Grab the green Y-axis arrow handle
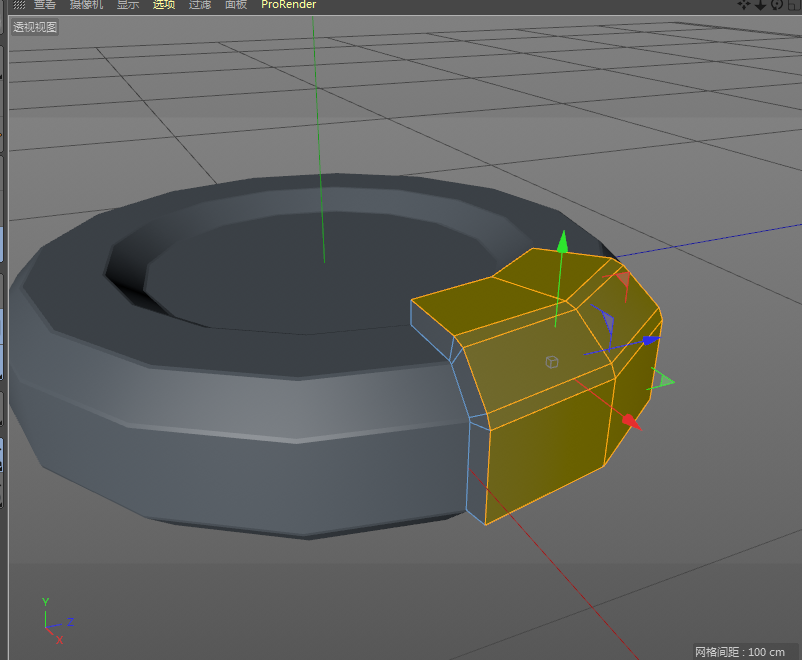 point(563,241)
